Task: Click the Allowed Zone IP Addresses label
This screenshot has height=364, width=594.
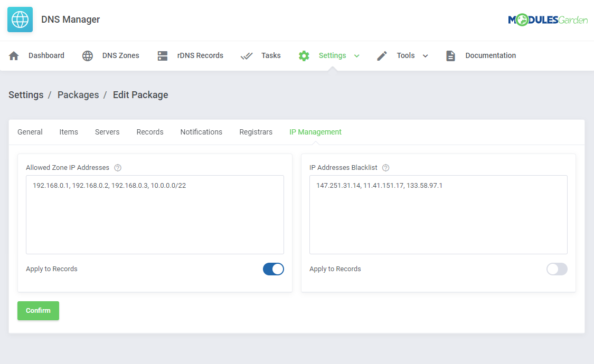Action: [68, 168]
